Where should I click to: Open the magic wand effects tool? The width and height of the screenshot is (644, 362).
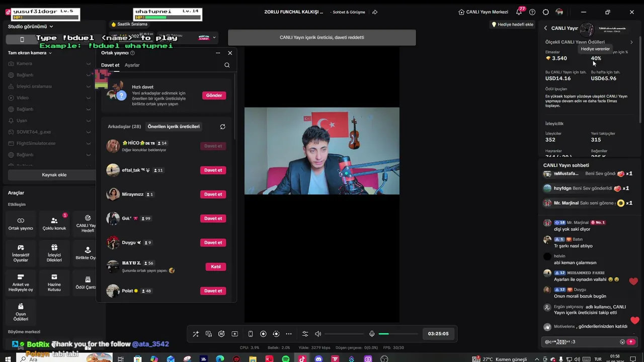point(196,334)
